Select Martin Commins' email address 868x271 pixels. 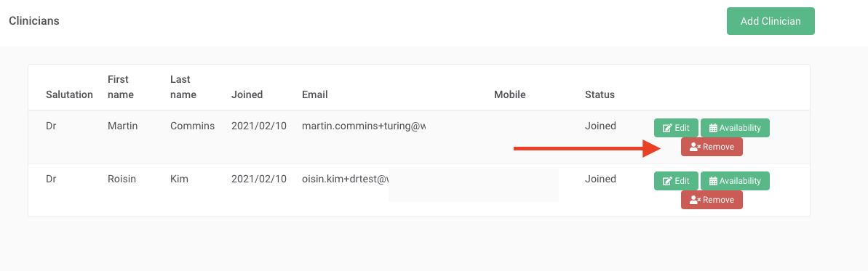pos(364,126)
